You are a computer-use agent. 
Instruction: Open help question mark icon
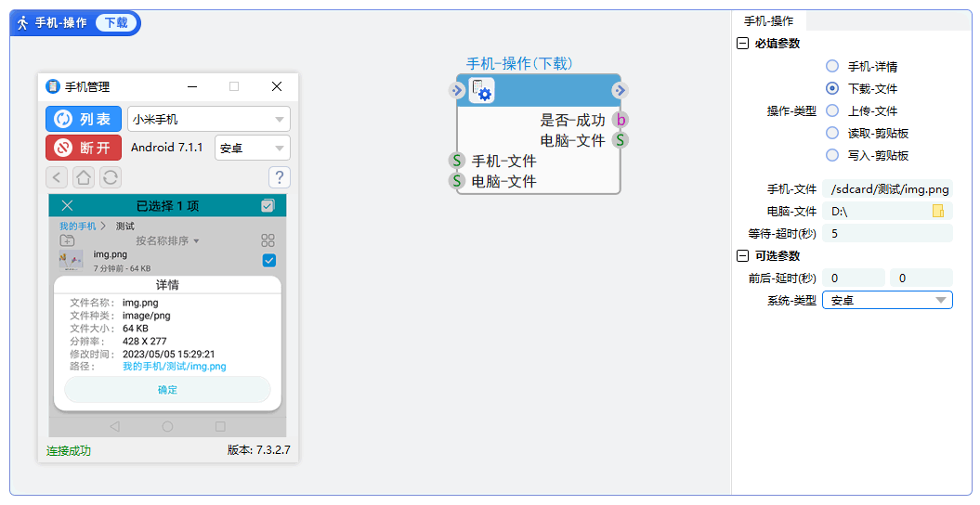click(279, 177)
